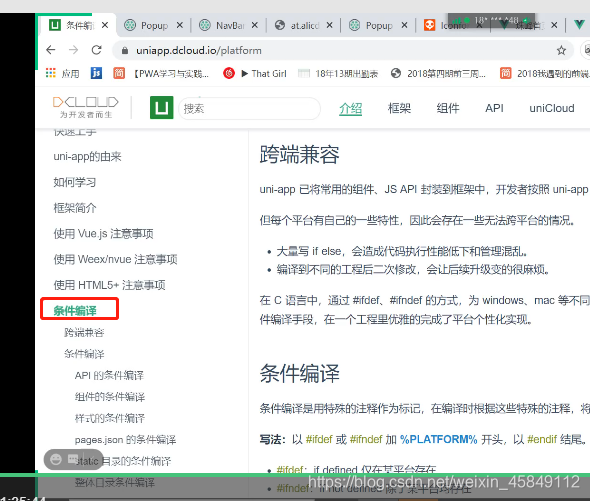Click the DCloud logo

click(86, 107)
